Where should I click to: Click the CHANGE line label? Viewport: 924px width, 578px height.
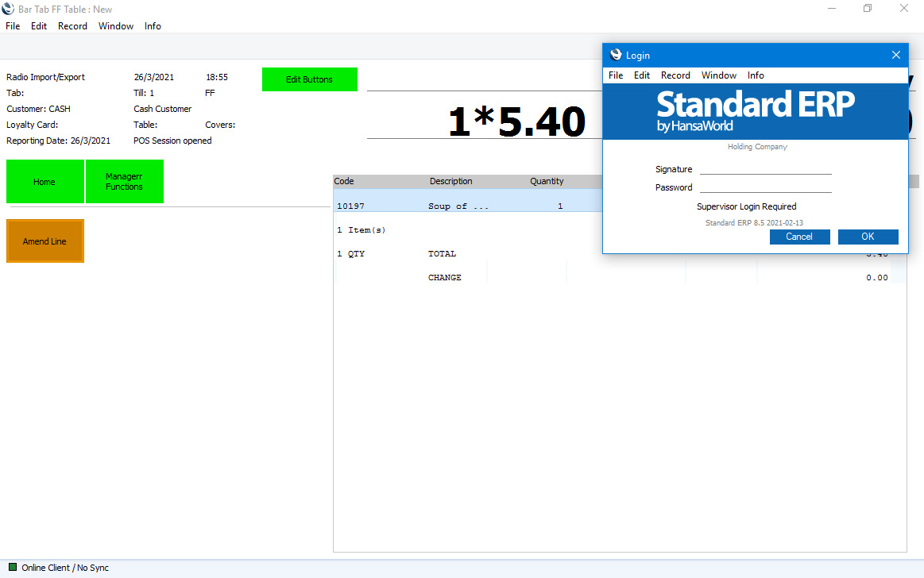click(x=445, y=277)
